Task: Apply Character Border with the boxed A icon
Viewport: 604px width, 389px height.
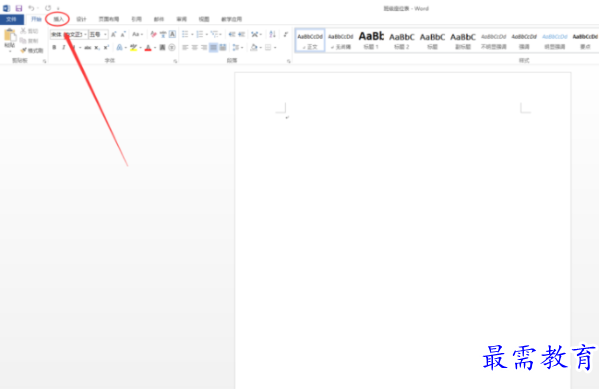Action: point(172,35)
